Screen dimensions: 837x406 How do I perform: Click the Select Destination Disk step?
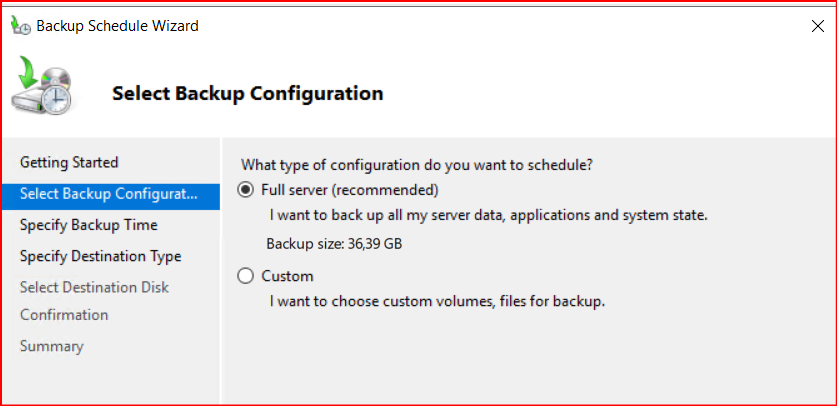click(x=94, y=287)
